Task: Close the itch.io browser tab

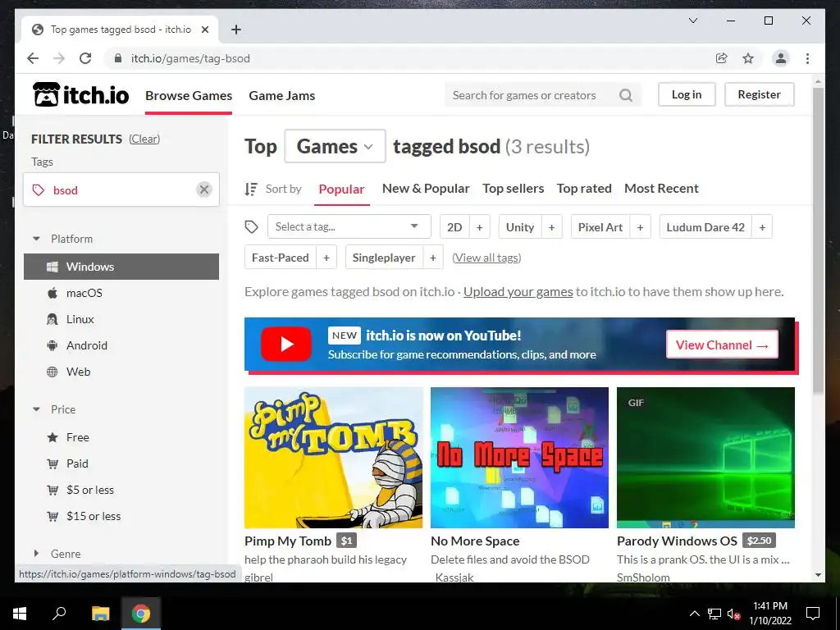Action: click(204, 30)
